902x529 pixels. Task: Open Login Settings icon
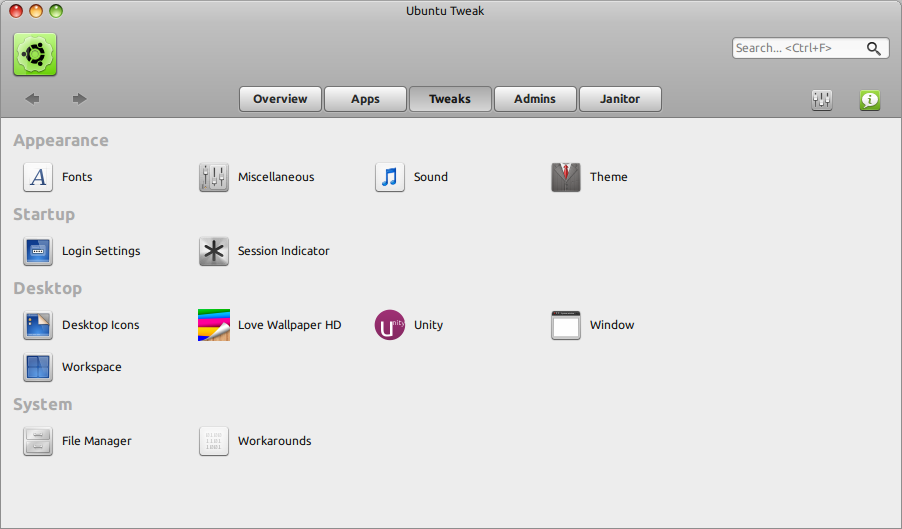click(x=38, y=251)
